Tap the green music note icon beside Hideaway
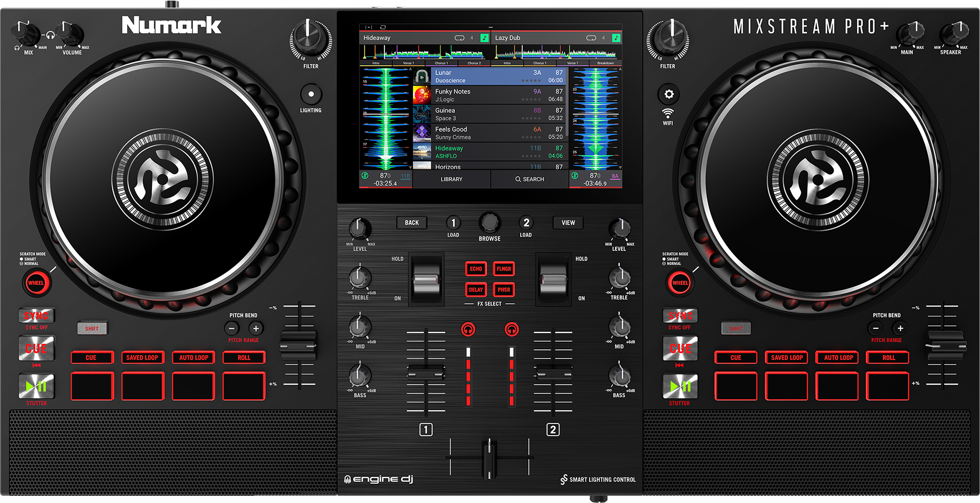Screen dimensions: 980x503 pyautogui.click(x=484, y=37)
